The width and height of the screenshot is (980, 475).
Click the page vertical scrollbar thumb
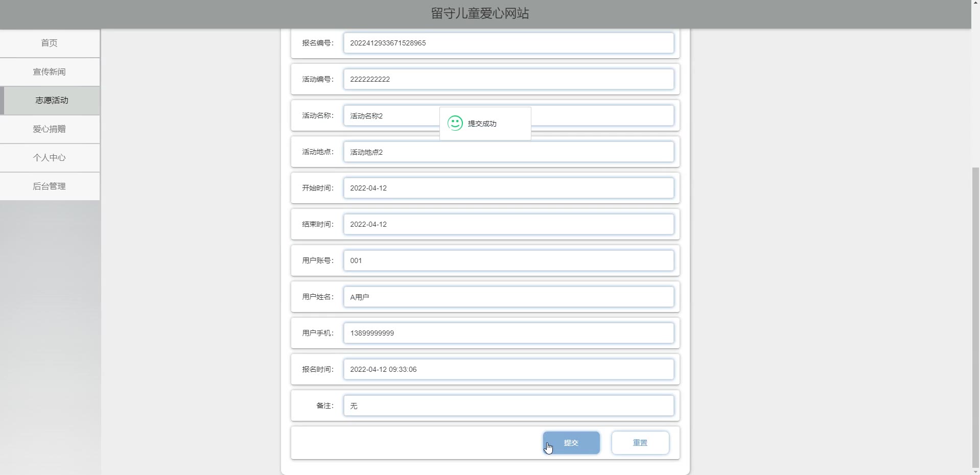(x=975, y=317)
